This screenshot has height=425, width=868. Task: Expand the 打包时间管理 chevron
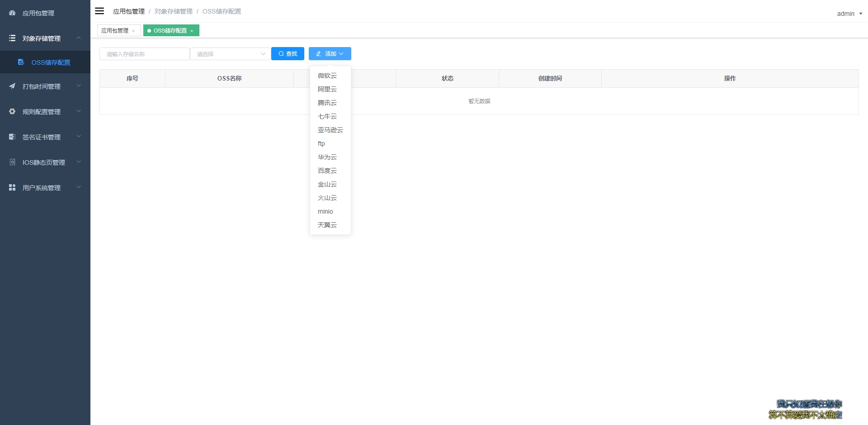pos(79,86)
